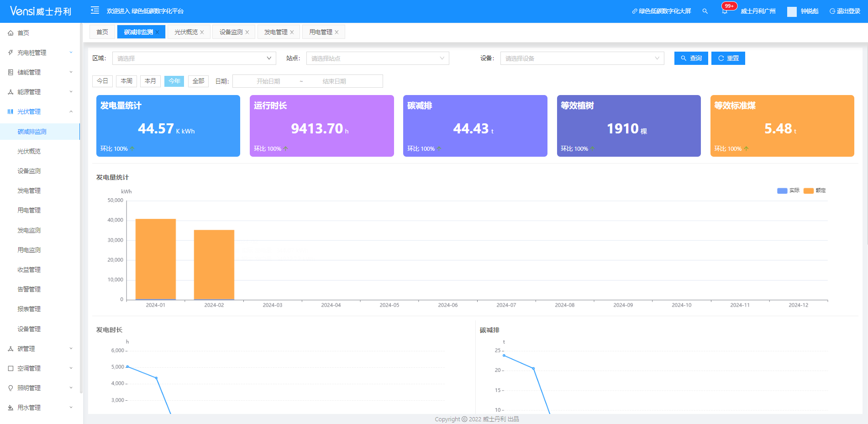The image size is (868, 424).
Task: Click the 光伏管理 sidebar icon
Action: 11,111
